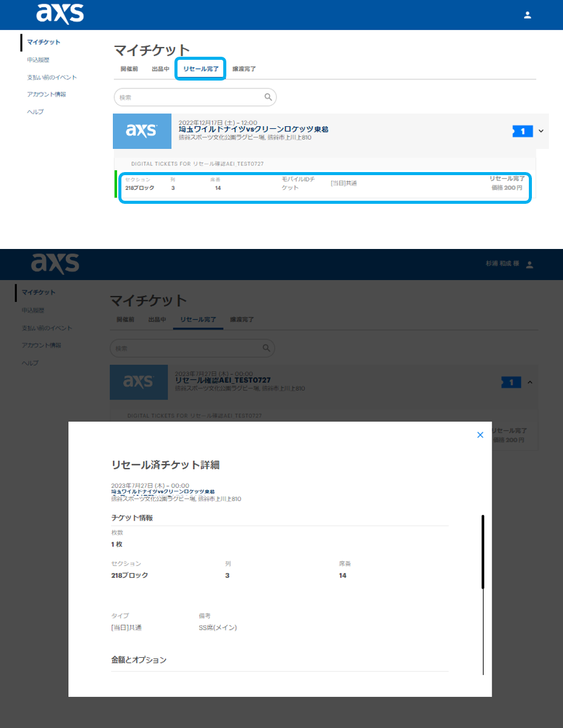Click the magnifier icon in the dimmed search box
The image size is (563, 728).
pyautogui.click(x=266, y=348)
